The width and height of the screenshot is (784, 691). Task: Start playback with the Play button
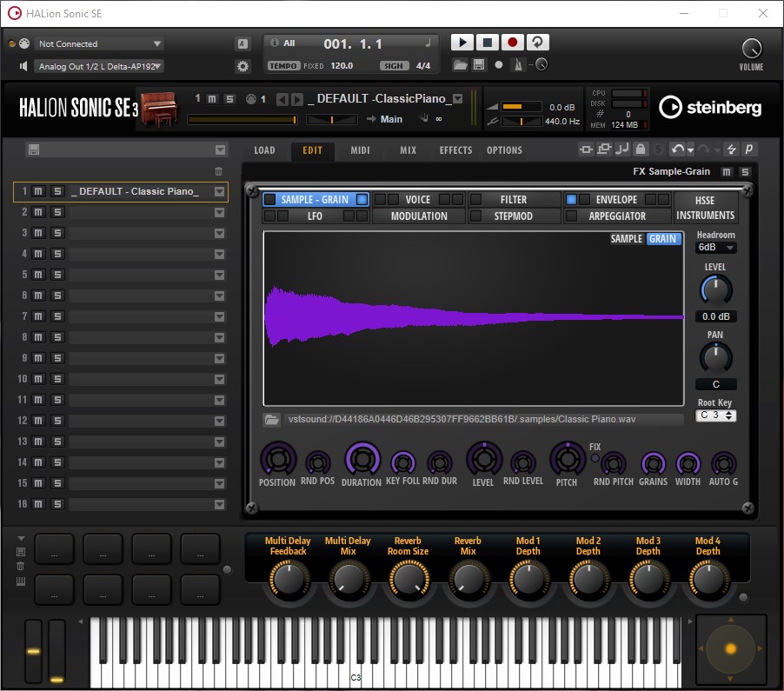pyautogui.click(x=462, y=43)
